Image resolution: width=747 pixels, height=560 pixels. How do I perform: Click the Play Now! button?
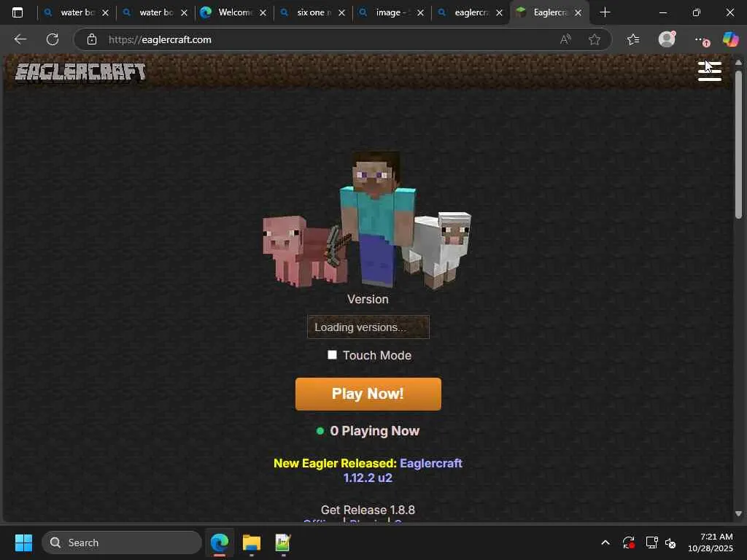tap(368, 394)
